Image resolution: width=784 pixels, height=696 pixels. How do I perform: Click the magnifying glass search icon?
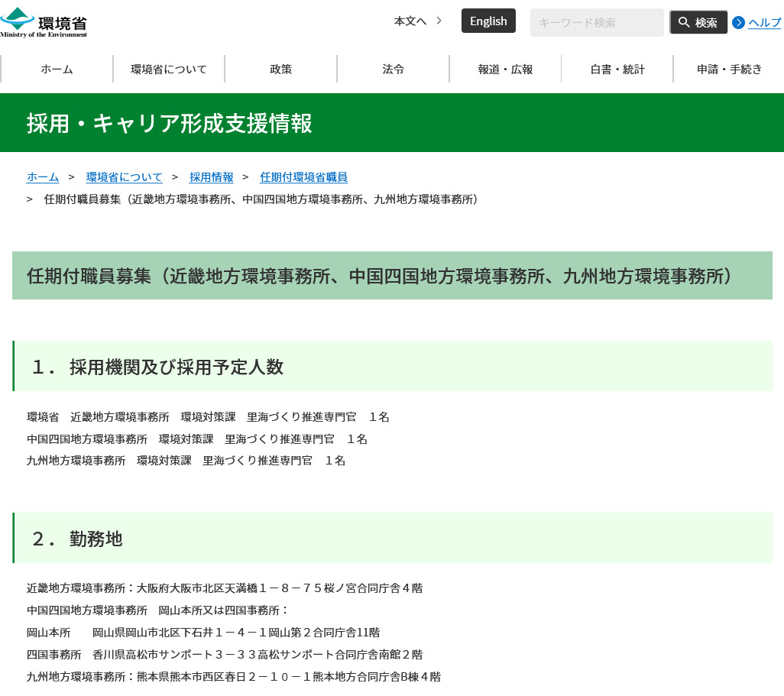[684, 22]
